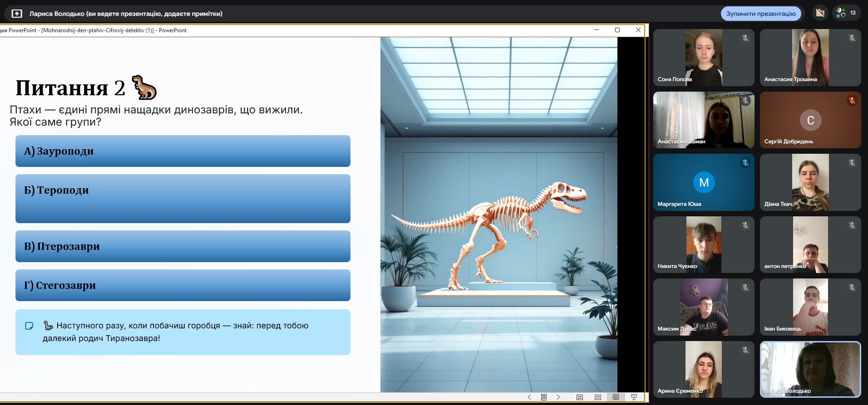Toggle muted mic on Соня Попова tile
The height and width of the screenshot is (405, 868).
[x=745, y=38]
